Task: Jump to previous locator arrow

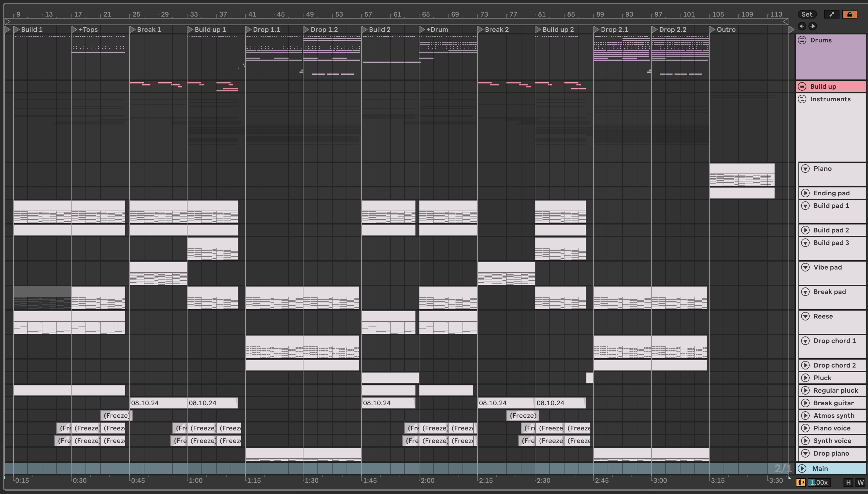Action: point(802,26)
